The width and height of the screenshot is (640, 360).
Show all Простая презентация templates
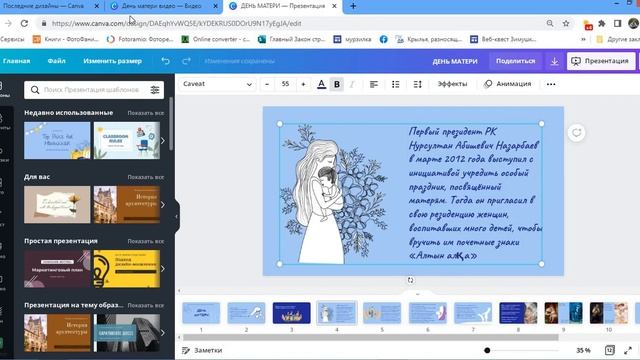145,241
